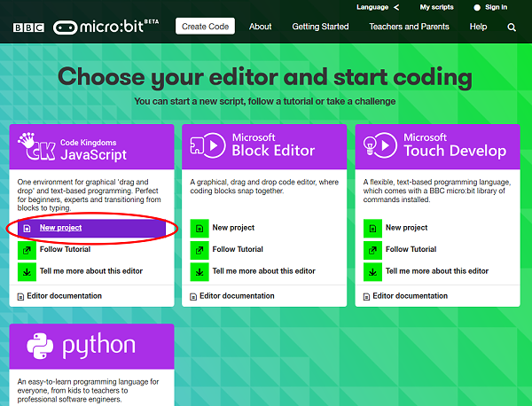Open Editor documentation for Touch Develop

tap(411, 296)
